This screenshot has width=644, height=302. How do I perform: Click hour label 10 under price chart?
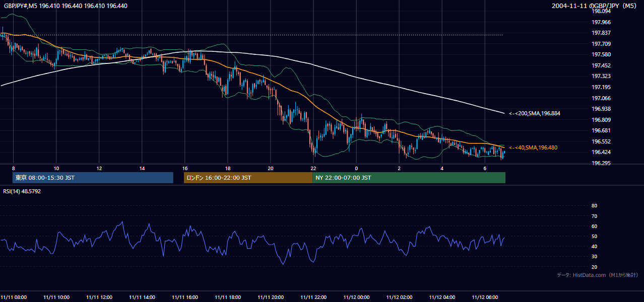point(56,168)
